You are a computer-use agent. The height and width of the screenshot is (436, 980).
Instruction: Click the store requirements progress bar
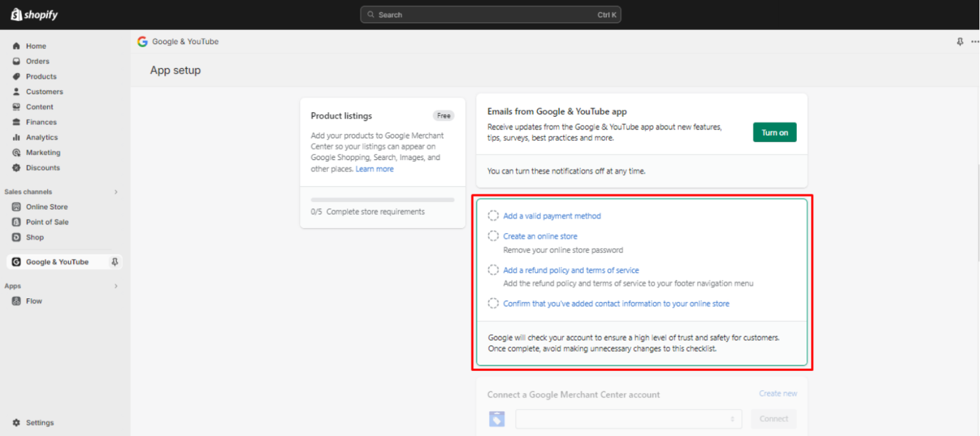click(383, 200)
